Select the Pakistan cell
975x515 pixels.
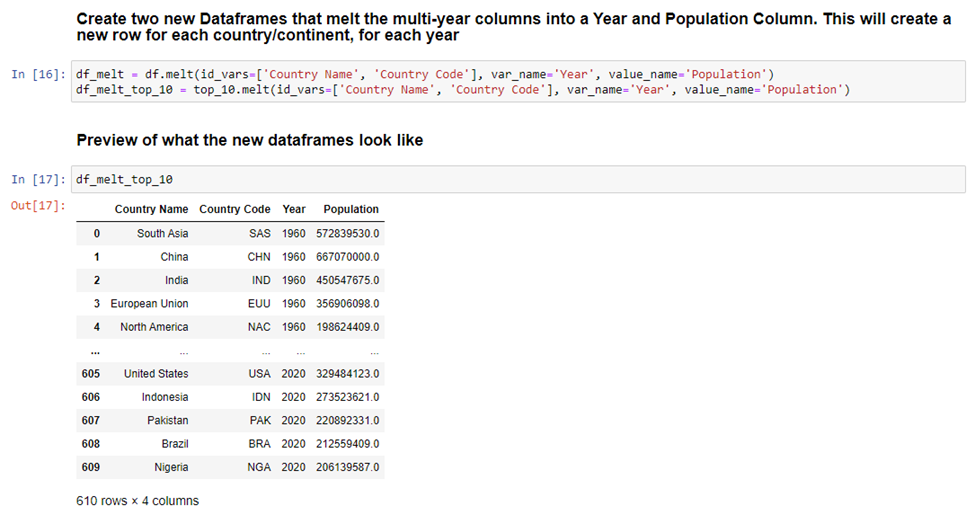(168, 420)
